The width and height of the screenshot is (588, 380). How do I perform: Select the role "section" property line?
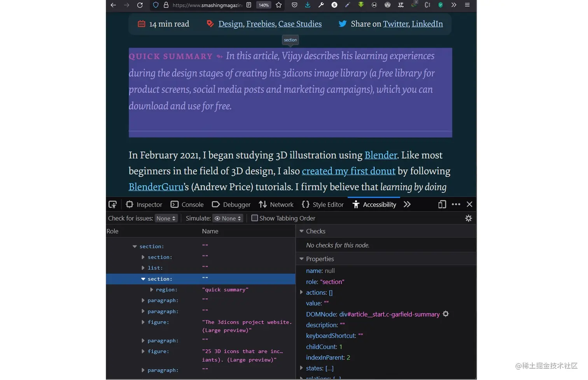point(325,282)
